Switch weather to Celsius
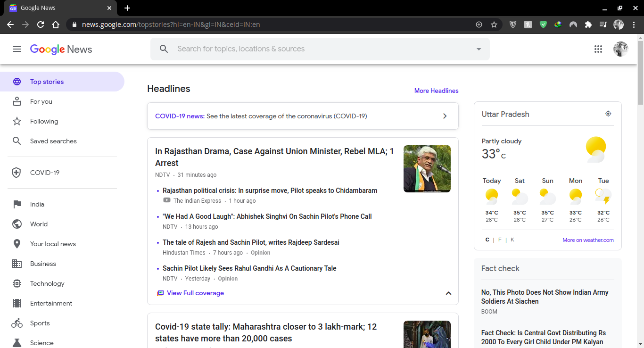This screenshot has height=348, width=644. (487, 240)
